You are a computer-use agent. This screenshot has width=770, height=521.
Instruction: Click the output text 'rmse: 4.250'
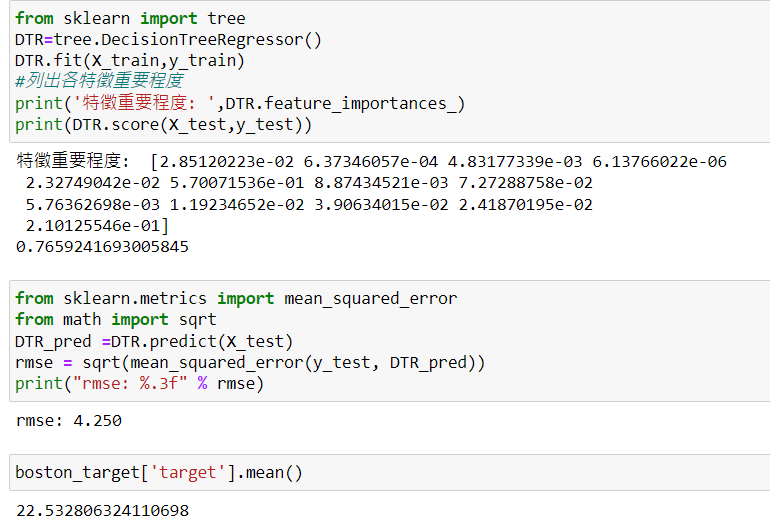(x=69, y=421)
